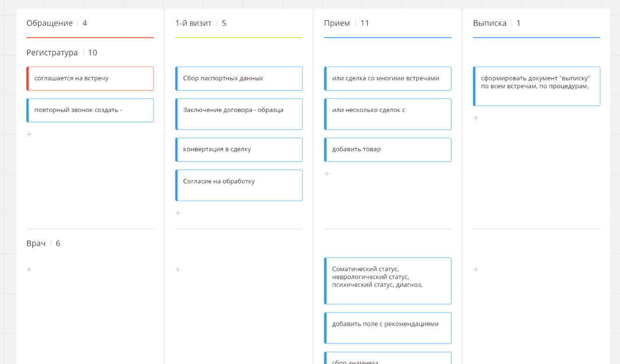Select the 'Регистратура' swimlane label
The height and width of the screenshot is (364, 620).
[x=52, y=53]
